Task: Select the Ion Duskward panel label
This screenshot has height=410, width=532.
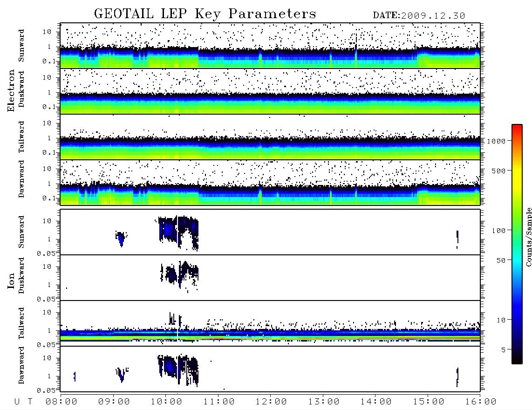Action: (21, 275)
